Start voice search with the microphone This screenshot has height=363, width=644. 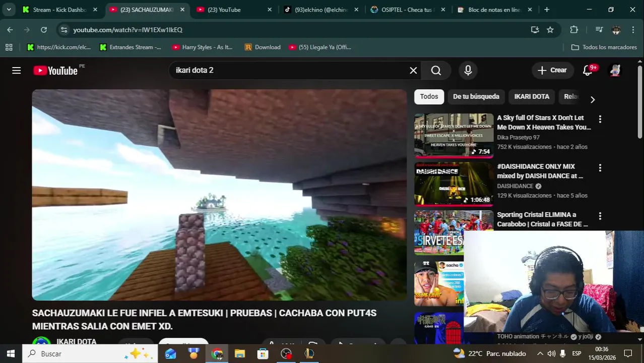click(468, 71)
